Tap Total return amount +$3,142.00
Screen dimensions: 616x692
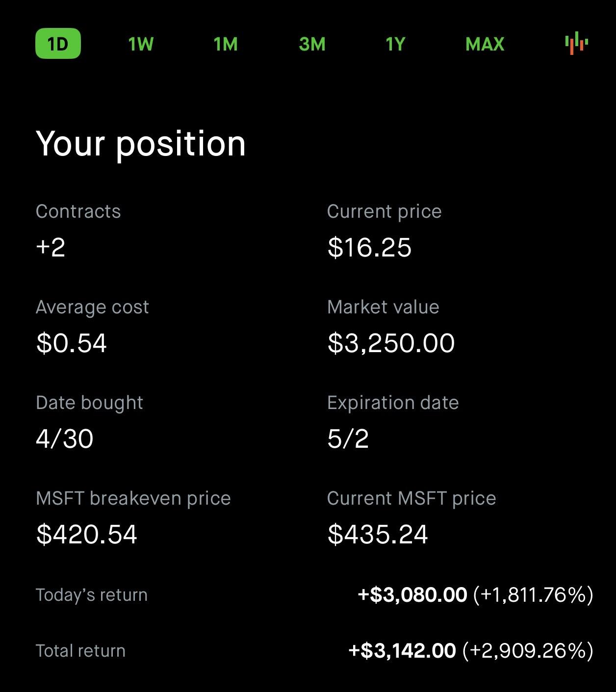402,651
